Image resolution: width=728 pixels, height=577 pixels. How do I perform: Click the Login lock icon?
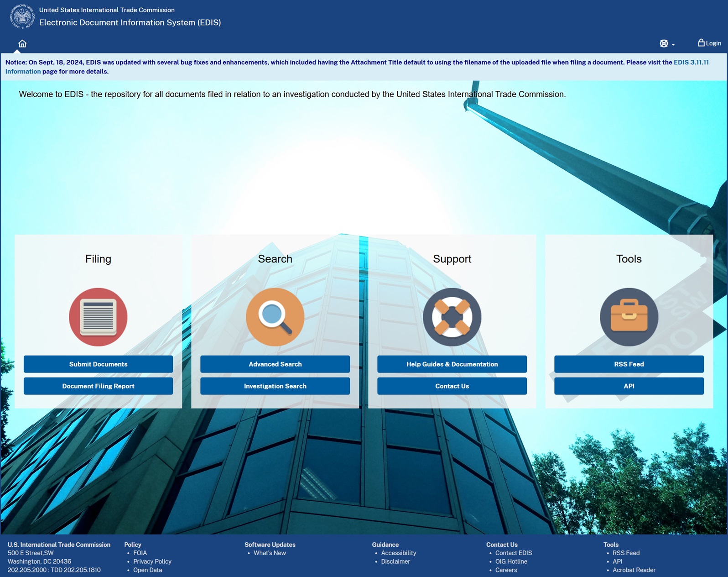pyautogui.click(x=701, y=42)
